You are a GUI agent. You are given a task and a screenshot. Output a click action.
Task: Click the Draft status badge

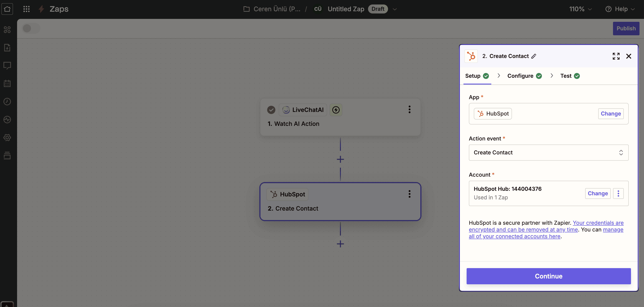click(x=377, y=9)
